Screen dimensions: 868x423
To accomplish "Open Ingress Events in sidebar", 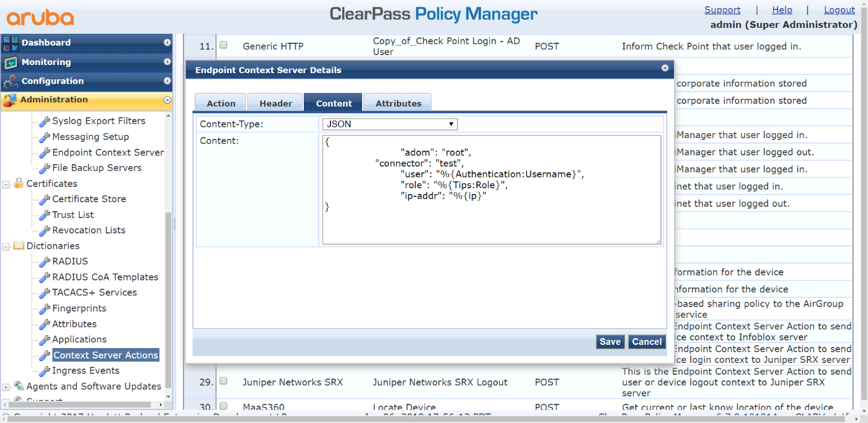I will [x=86, y=370].
